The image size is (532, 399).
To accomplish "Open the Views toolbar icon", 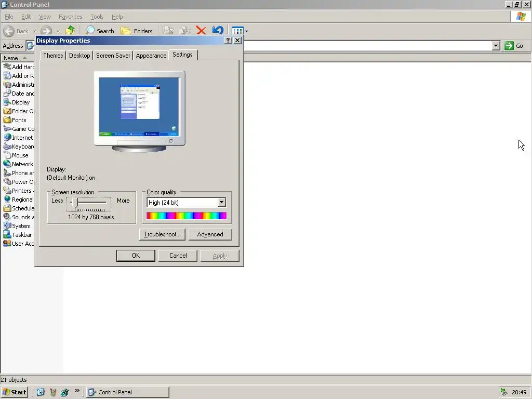I will click(237, 31).
